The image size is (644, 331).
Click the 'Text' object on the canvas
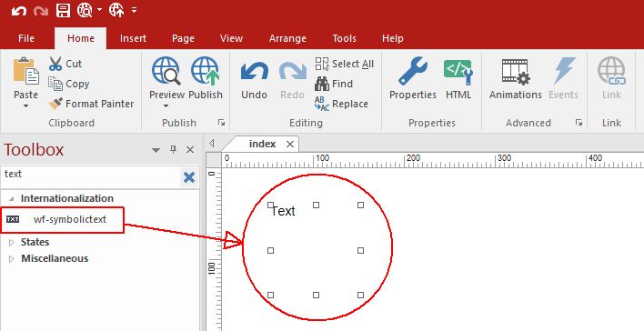point(283,211)
